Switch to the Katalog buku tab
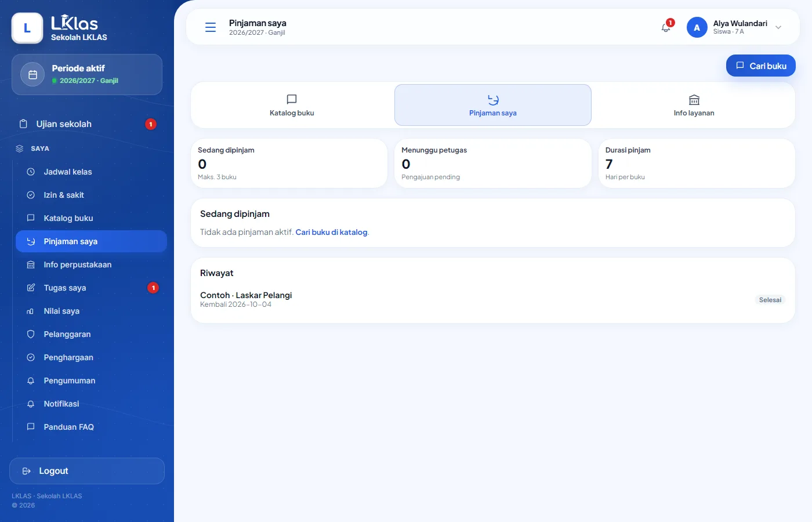The height and width of the screenshot is (522, 812). click(292, 105)
